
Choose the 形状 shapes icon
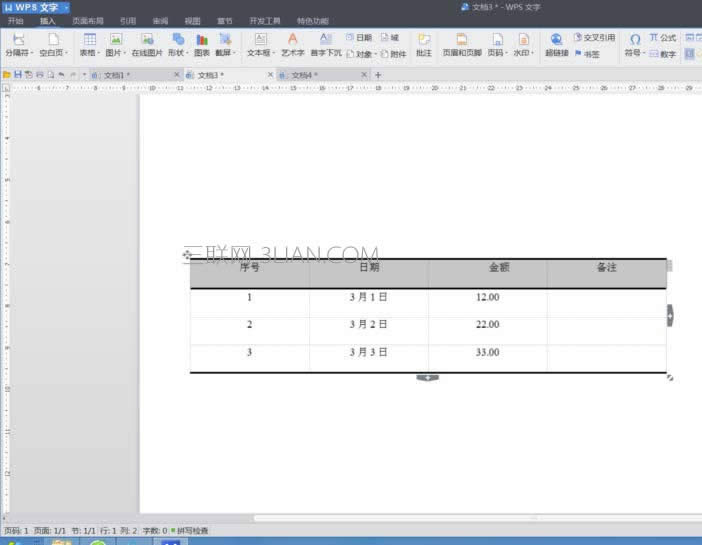pyautogui.click(x=178, y=39)
